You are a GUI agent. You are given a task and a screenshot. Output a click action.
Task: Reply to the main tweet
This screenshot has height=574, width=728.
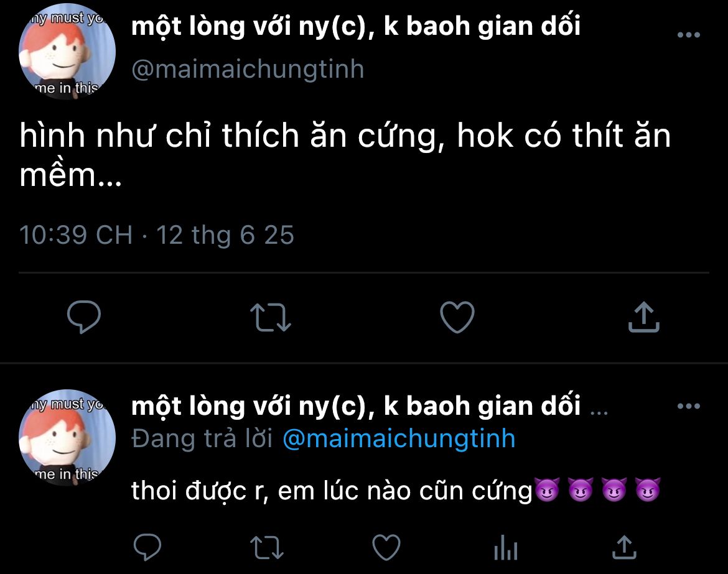[84, 317]
